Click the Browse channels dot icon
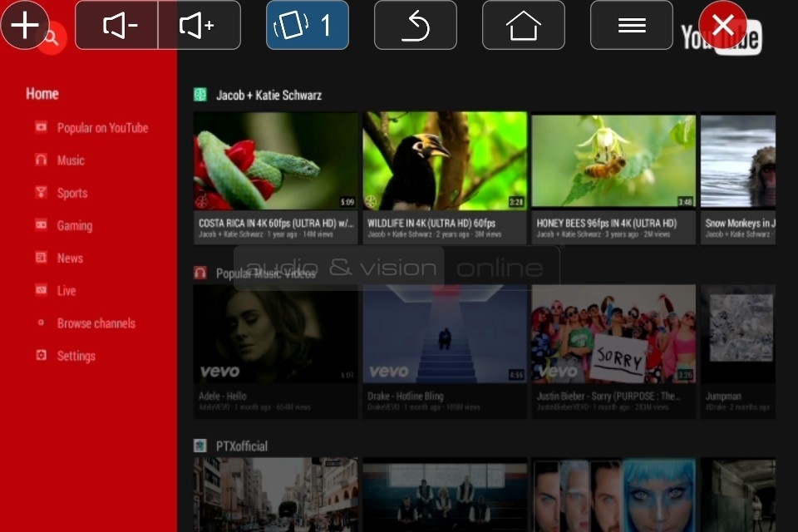Image resolution: width=798 pixels, height=532 pixels. tap(42, 323)
